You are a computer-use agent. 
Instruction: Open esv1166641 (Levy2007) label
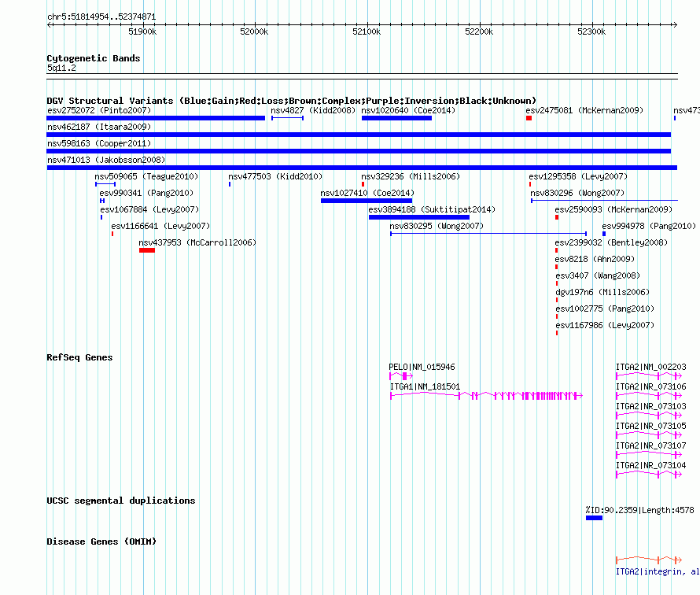coord(160,226)
